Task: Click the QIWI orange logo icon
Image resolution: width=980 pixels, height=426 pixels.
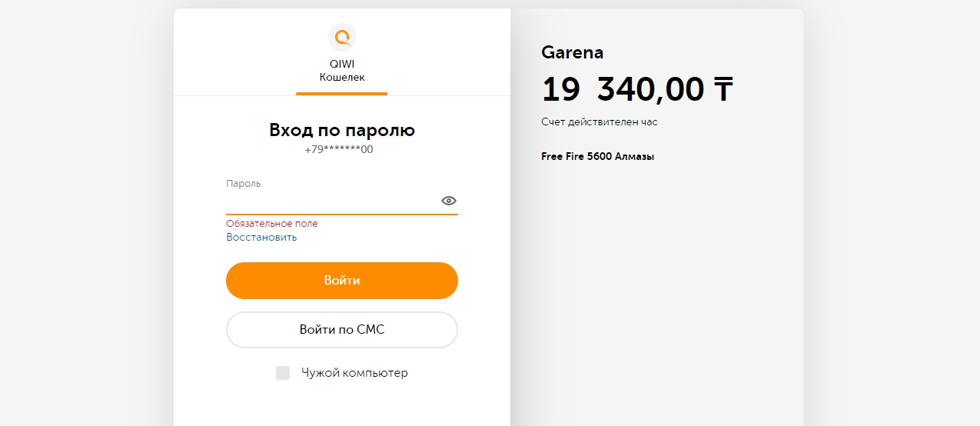Action: pyautogui.click(x=342, y=37)
